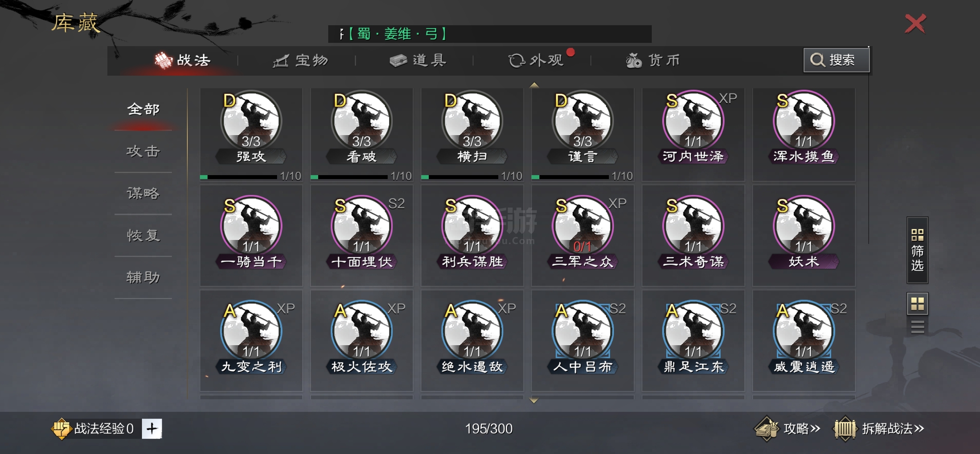Switch to the 宝物 tab
Viewport: 980px width, 454px height.
300,60
